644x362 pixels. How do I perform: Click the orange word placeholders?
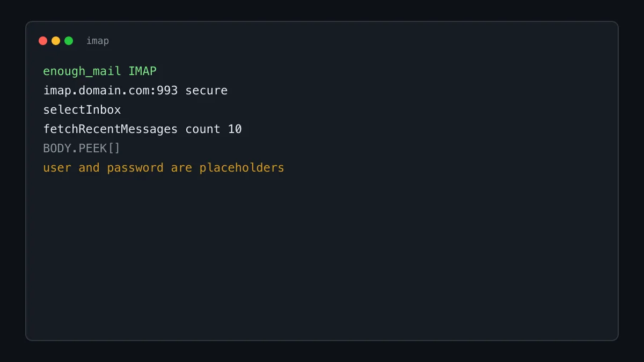[242, 168]
